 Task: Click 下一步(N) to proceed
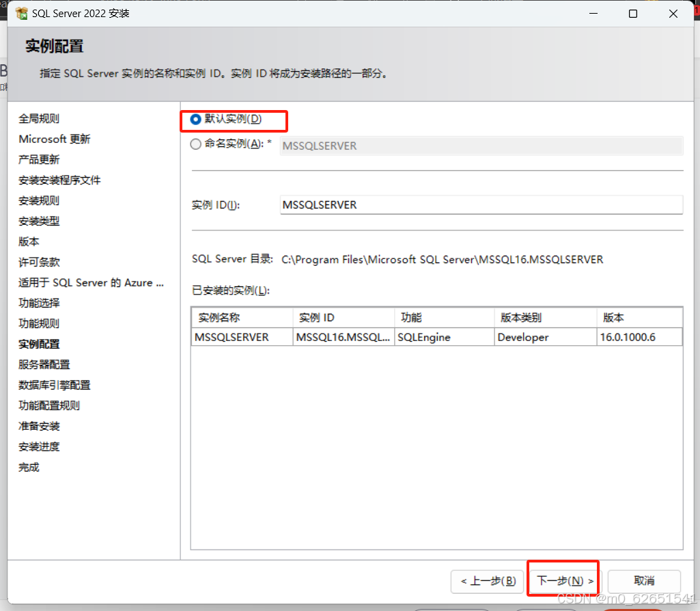click(x=565, y=581)
